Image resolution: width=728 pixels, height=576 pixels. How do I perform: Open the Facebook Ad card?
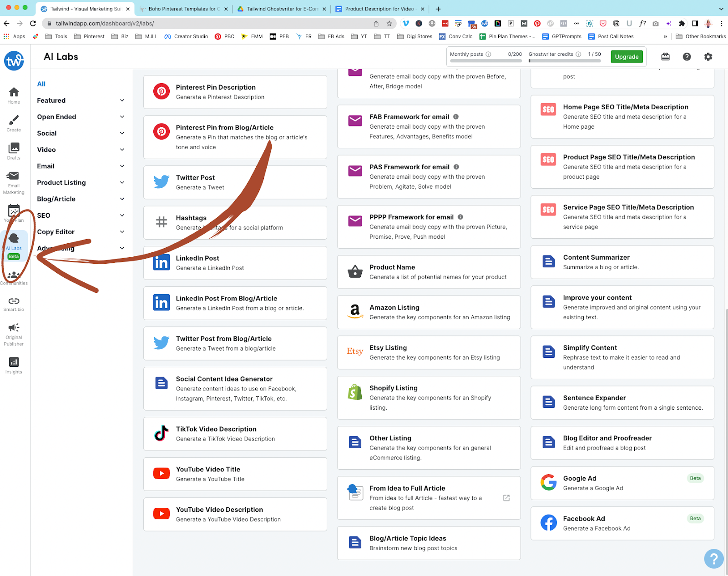pyautogui.click(x=622, y=523)
